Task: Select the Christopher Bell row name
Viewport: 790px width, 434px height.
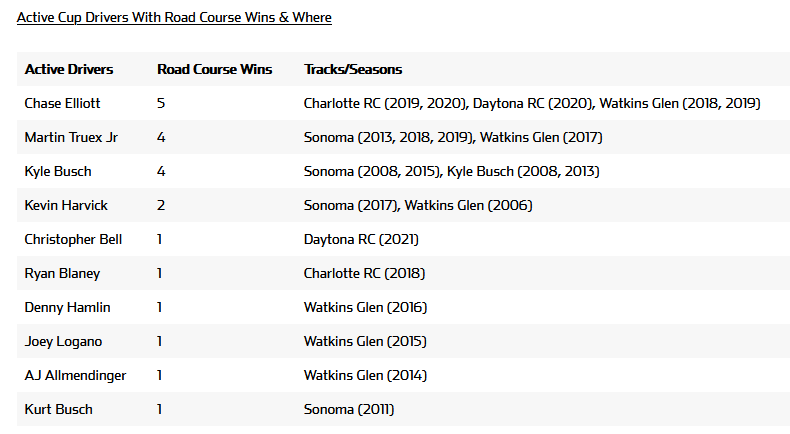Action: click(73, 239)
